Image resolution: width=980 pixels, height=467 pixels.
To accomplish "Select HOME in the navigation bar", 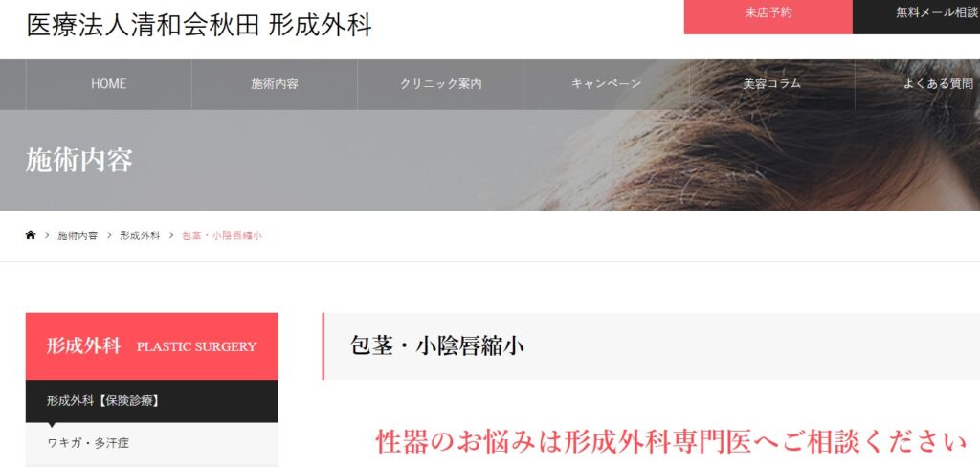I will pos(109,84).
